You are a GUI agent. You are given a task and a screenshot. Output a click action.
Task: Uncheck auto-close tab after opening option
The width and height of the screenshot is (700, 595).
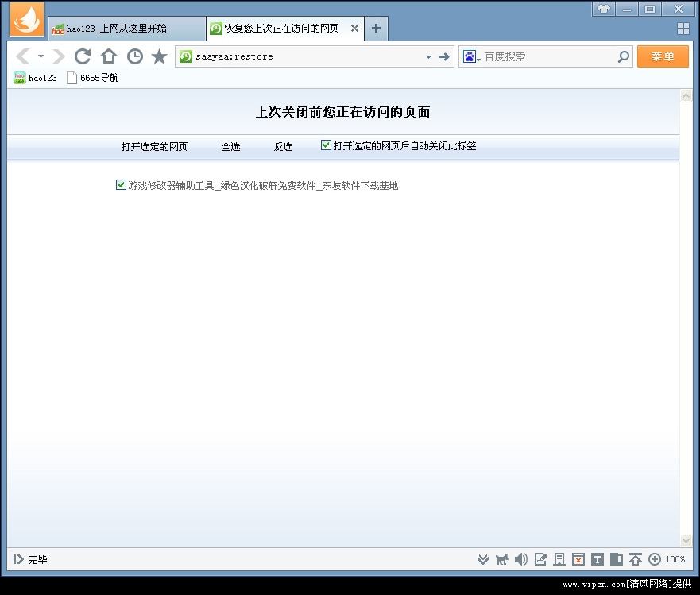click(326, 145)
